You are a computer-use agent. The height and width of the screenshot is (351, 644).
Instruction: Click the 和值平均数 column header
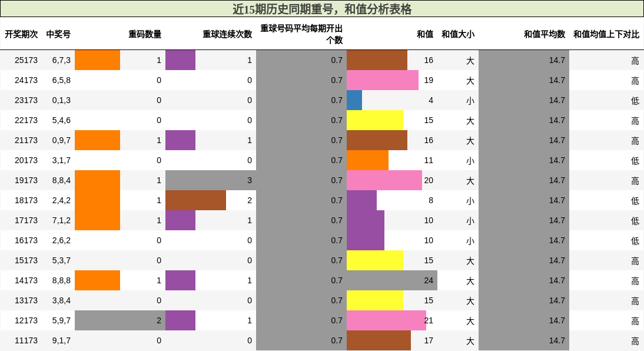[x=545, y=34]
